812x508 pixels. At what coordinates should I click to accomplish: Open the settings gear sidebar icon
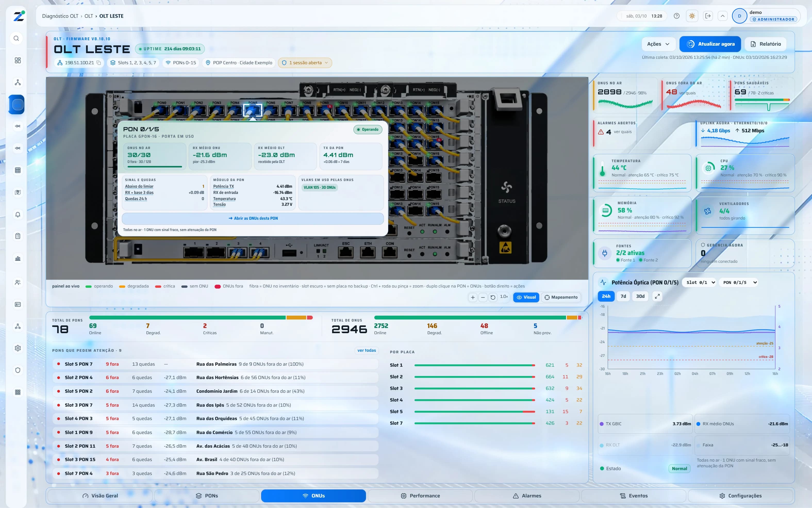[18, 348]
